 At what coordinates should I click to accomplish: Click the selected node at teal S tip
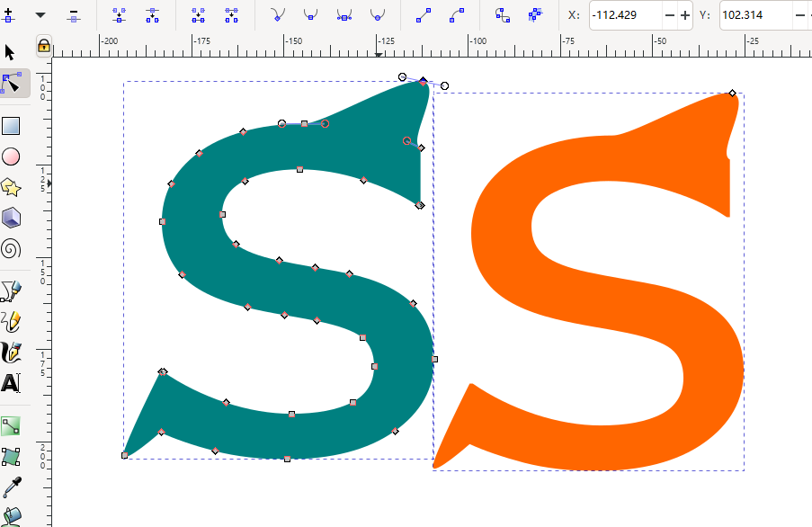[x=424, y=81]
